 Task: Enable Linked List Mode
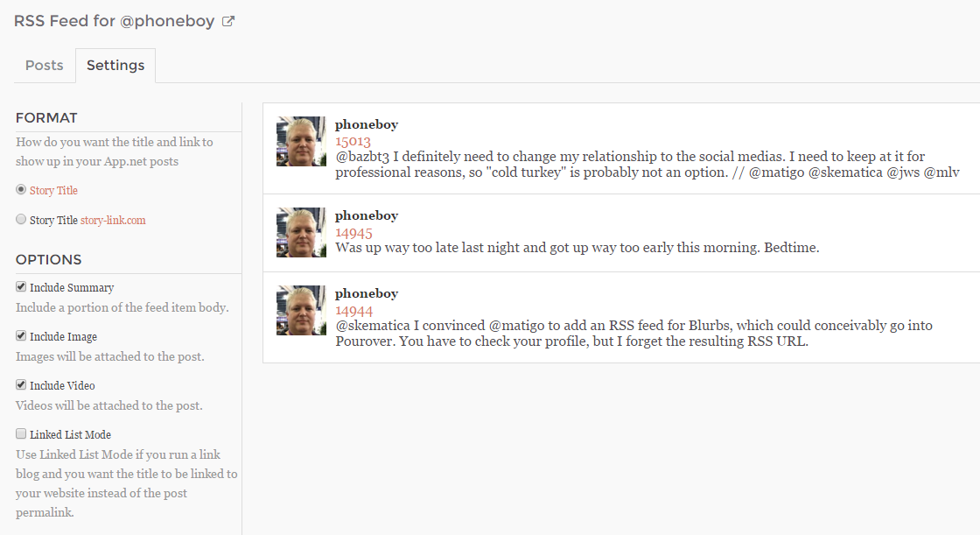pyautogui.click(x=21, y=434)
